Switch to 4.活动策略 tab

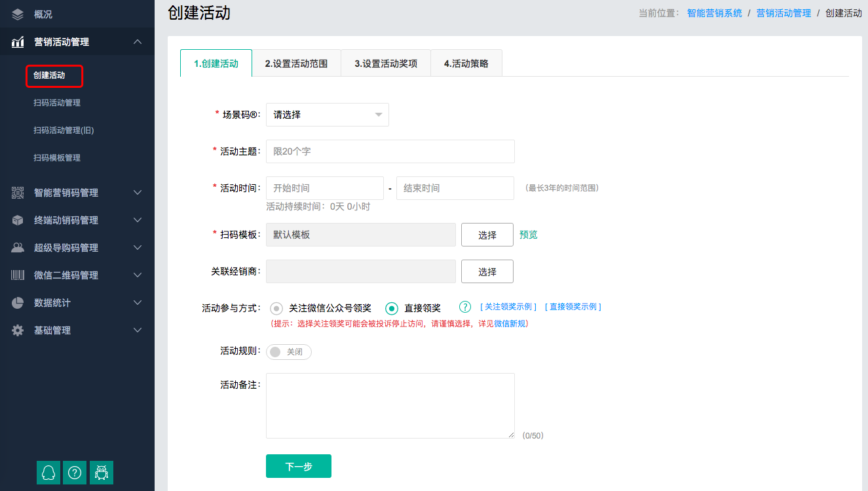466,64
